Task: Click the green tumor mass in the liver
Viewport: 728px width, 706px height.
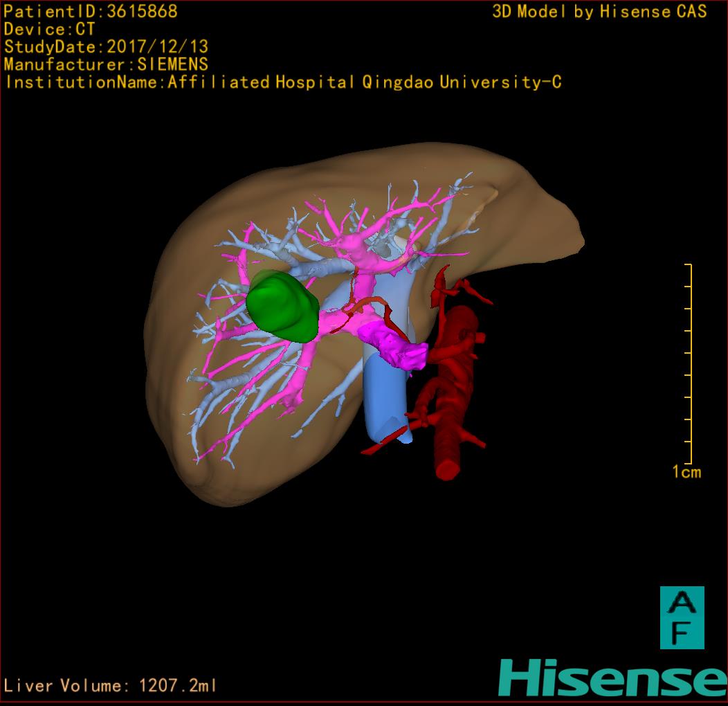Action: pos(282,307)
